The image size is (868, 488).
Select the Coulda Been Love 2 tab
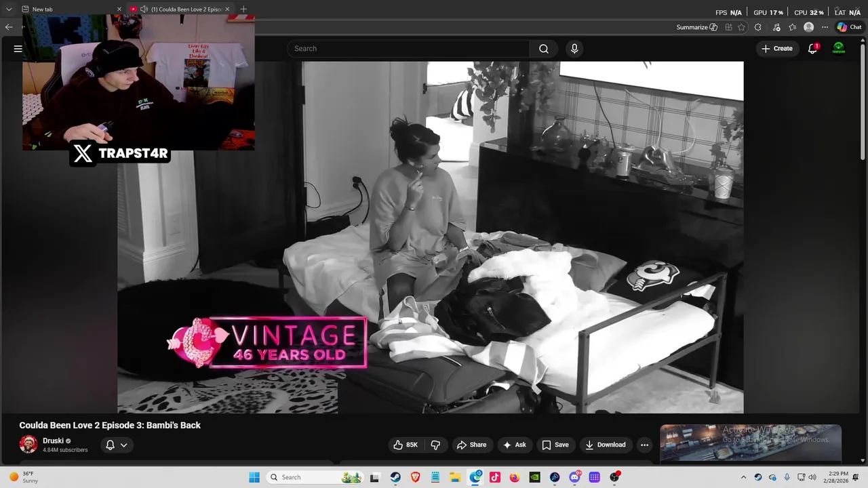pos(181,9)
